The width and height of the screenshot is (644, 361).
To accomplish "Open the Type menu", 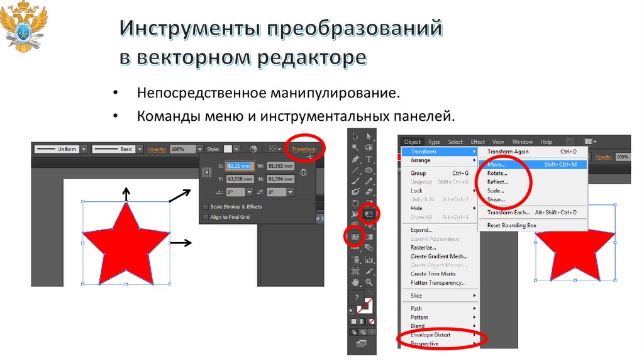I will click(434, 142).
